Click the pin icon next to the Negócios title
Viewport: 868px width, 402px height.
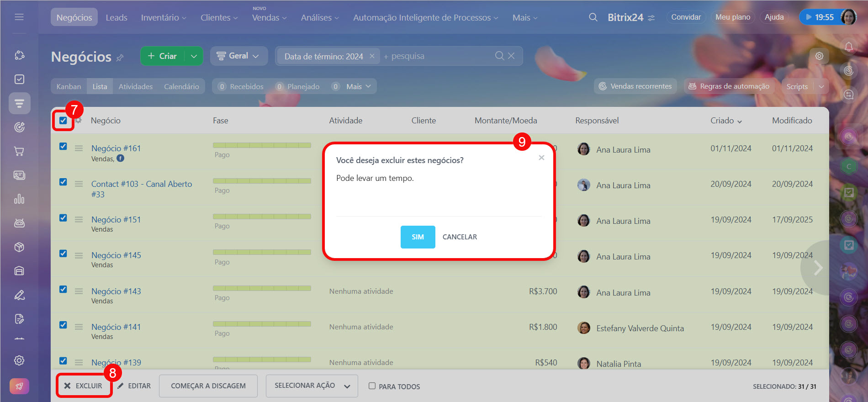pos(120,58)
